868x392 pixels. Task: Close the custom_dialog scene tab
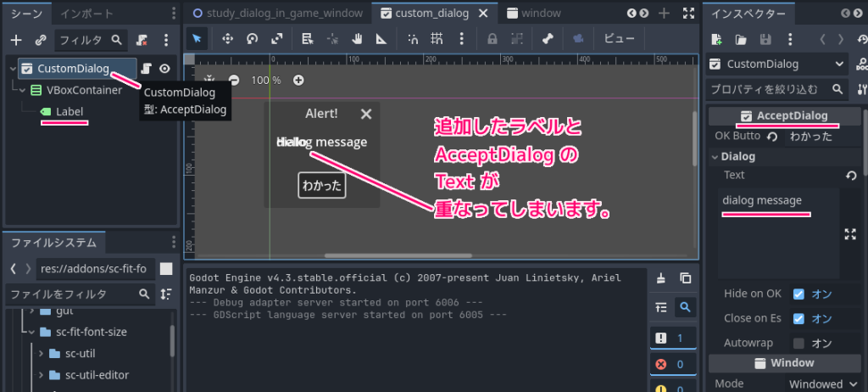point(482,13)
